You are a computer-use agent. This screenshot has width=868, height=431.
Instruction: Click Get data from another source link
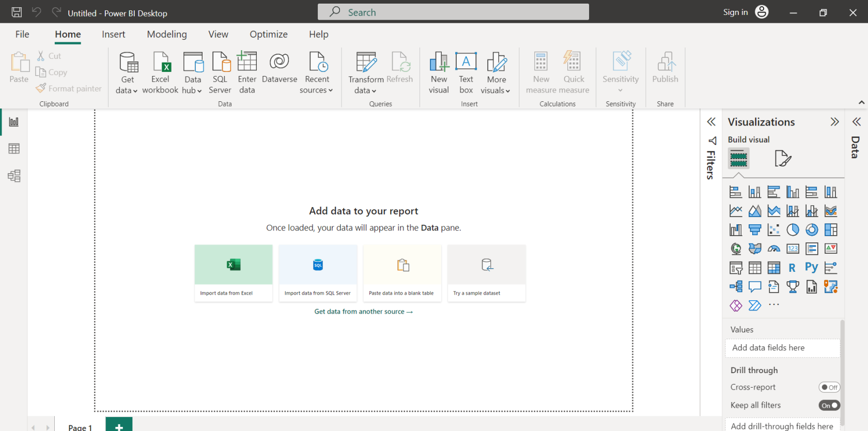point(363,312)
